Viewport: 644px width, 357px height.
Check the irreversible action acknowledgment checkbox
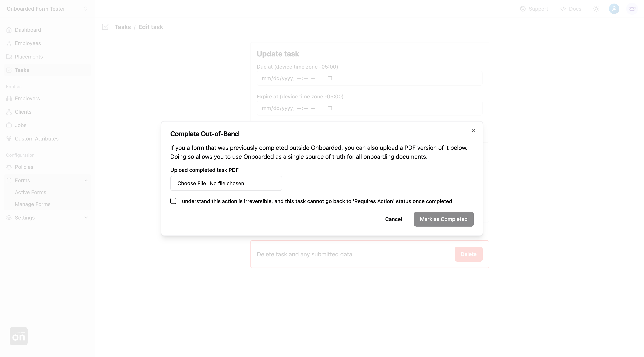[173, 201]
